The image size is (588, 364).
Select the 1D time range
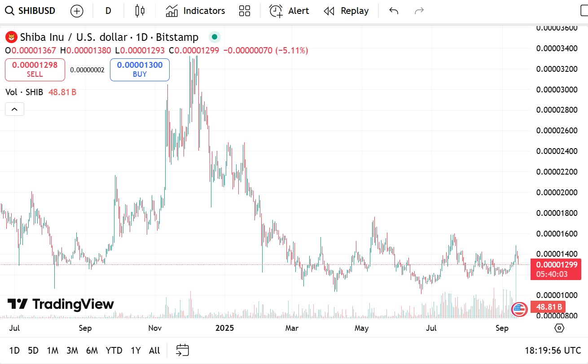14,351
